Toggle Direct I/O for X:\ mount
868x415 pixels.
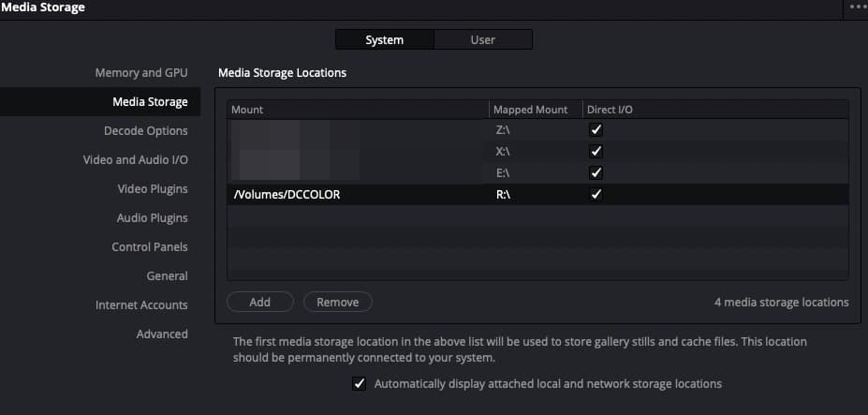pyautogui.click(x=596, y=151)
